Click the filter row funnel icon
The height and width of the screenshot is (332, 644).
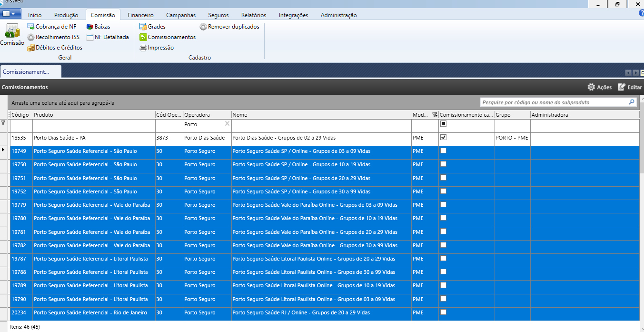3,123
